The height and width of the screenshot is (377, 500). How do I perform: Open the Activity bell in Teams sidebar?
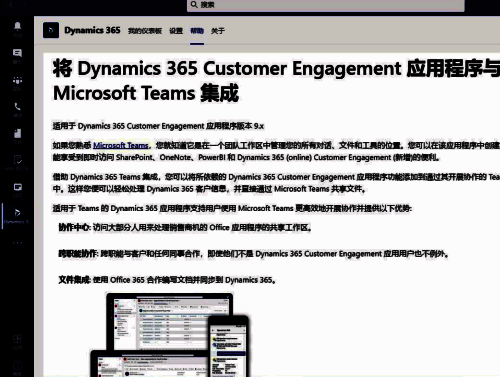pyautogui.click(x=17, y=26)
